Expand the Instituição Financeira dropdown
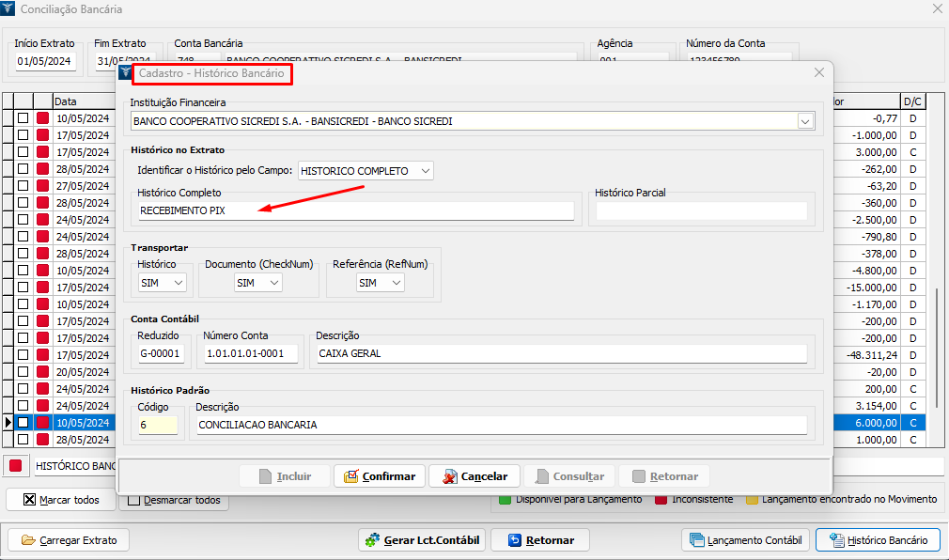 pos(804,121)
